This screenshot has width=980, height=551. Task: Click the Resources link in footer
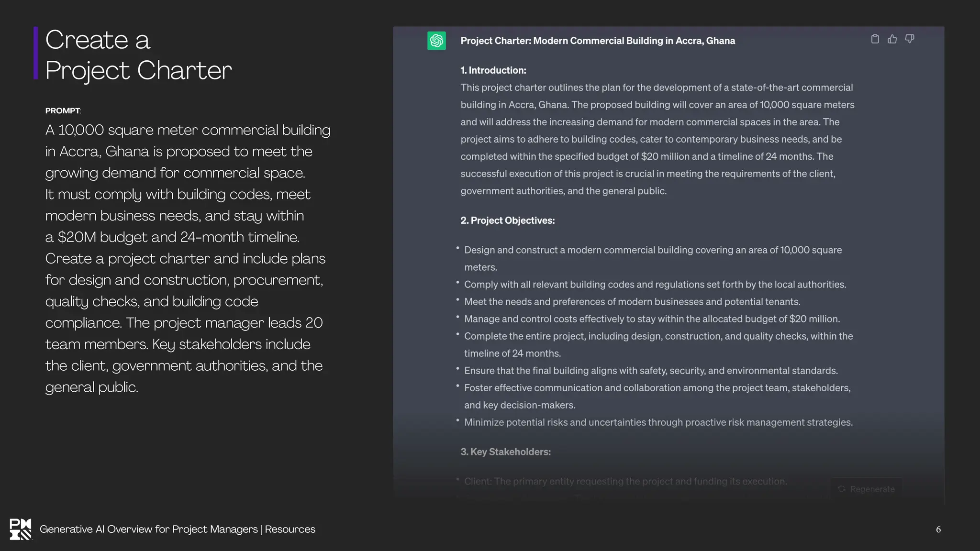(290, 529)
